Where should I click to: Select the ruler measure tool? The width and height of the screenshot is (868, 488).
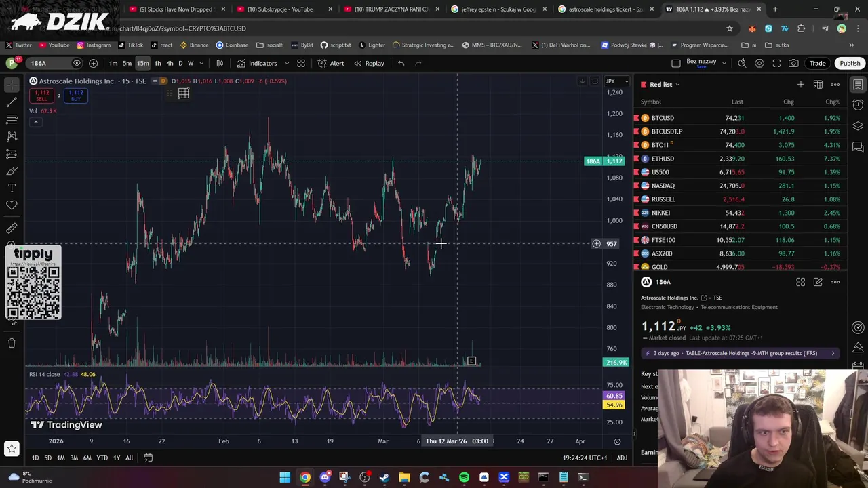[x=12, y=228]
